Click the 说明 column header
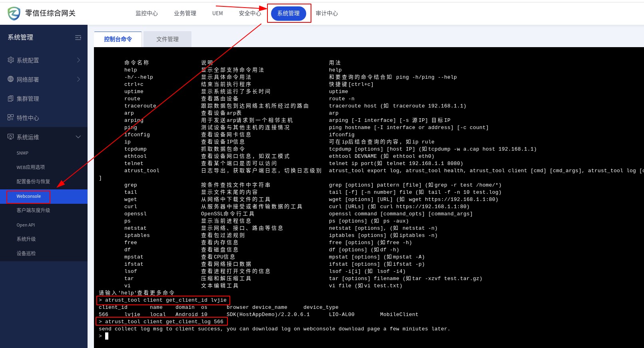This screenshot has width=644, height=348. tap(207, 63)
